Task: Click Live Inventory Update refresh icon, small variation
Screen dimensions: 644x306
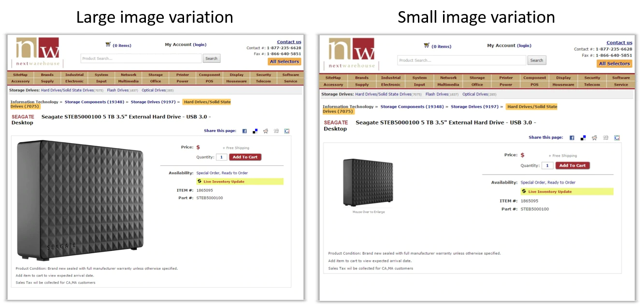Action: click(524, 191)
